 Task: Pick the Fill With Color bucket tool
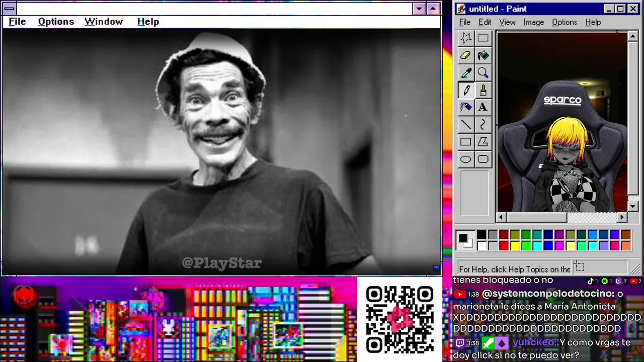point(483,55)
